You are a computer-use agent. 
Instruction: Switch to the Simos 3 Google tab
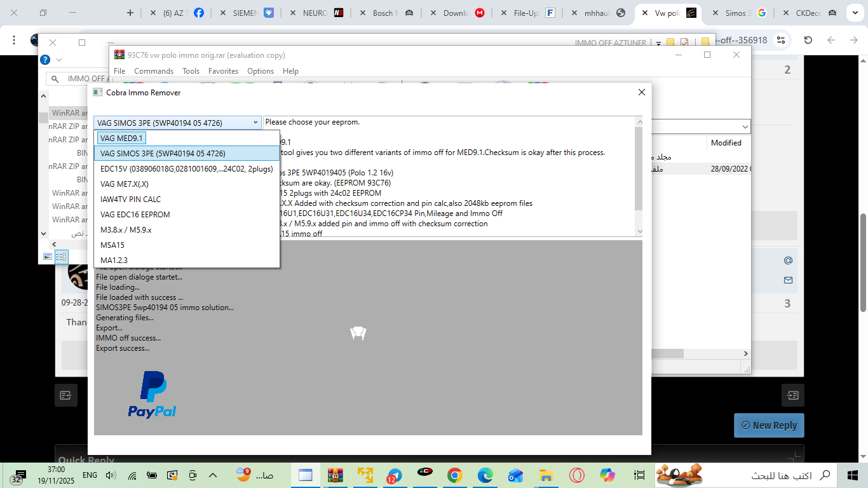click(739, 13)
